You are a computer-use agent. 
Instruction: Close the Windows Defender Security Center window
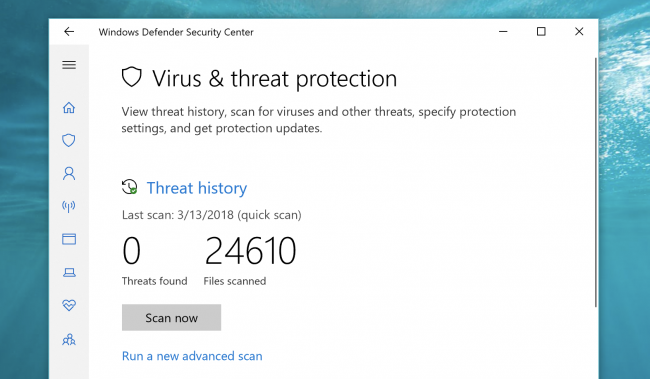coord(579,32)
